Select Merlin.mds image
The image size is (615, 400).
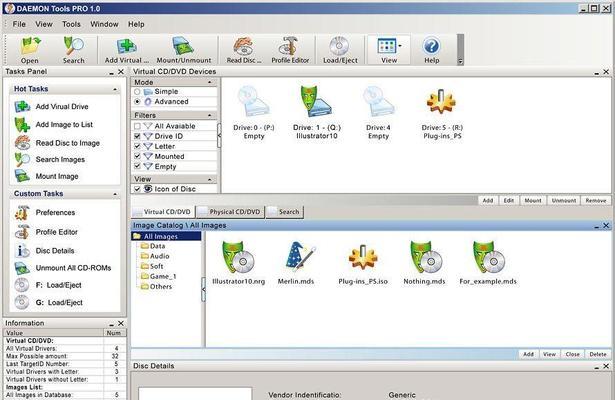tap(296, 263)
